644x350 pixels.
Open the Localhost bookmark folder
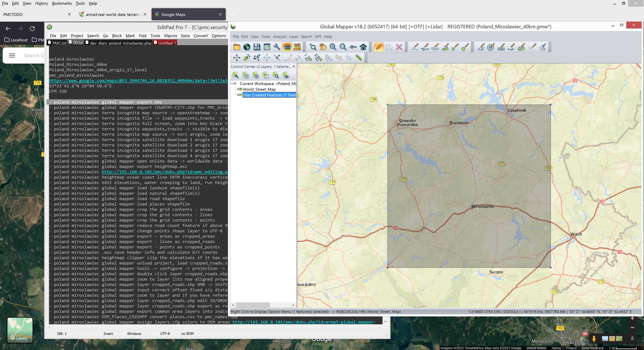tap(16, 40)
